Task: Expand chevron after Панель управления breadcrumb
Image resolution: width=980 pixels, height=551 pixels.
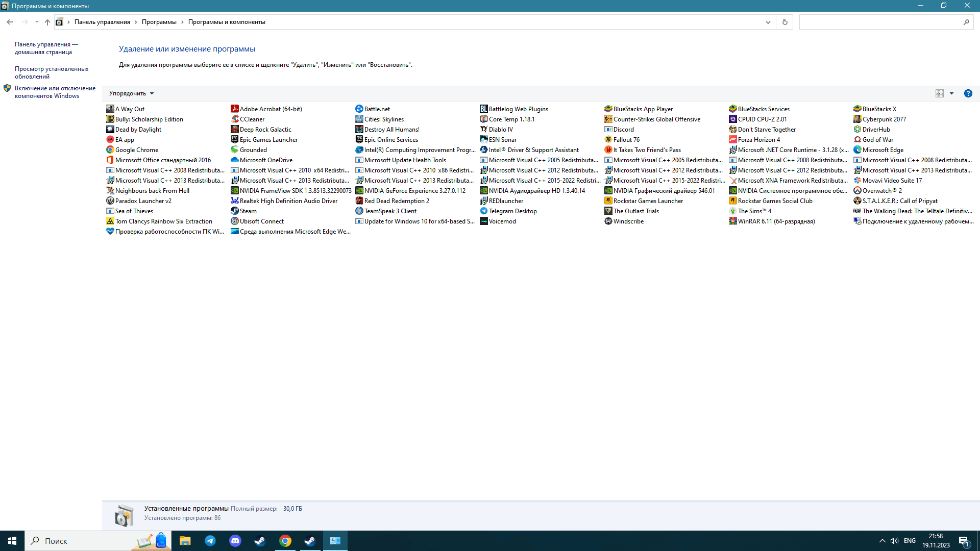Action: tap(136, 22)
